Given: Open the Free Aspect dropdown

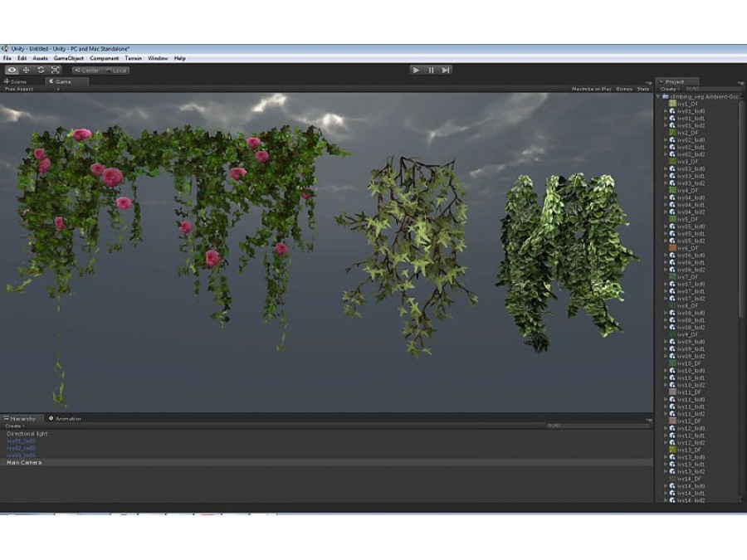Looking at the screenshot, I should pyautogui.click(x=32, y=89).
